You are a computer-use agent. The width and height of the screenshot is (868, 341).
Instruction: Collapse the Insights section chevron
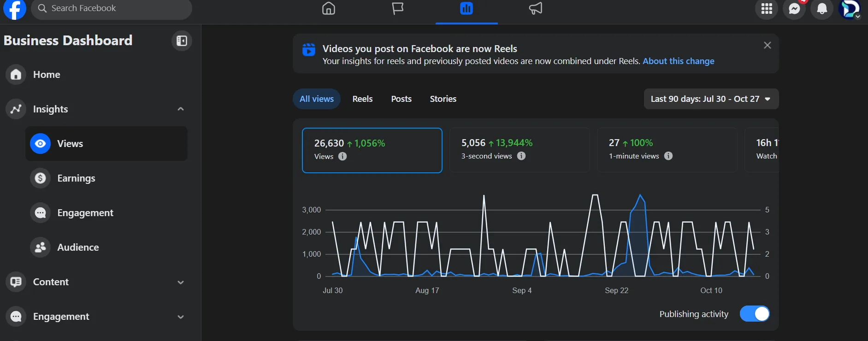[x=181, y=109]
